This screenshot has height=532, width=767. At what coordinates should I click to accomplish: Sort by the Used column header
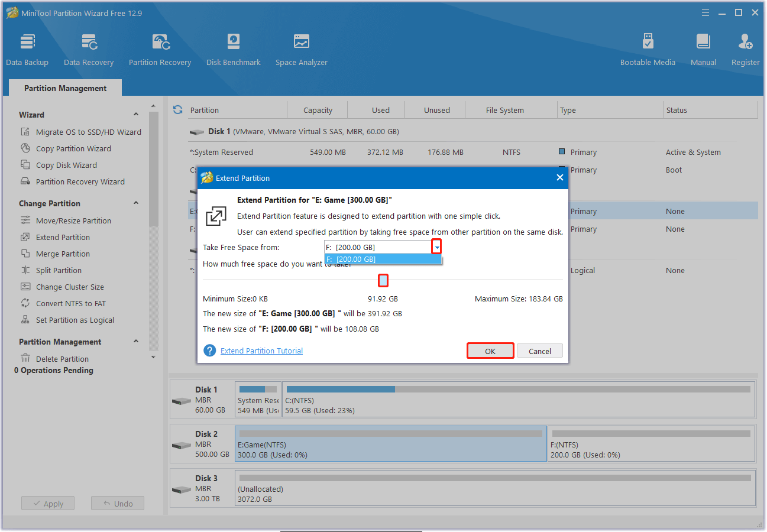point(376,110)
